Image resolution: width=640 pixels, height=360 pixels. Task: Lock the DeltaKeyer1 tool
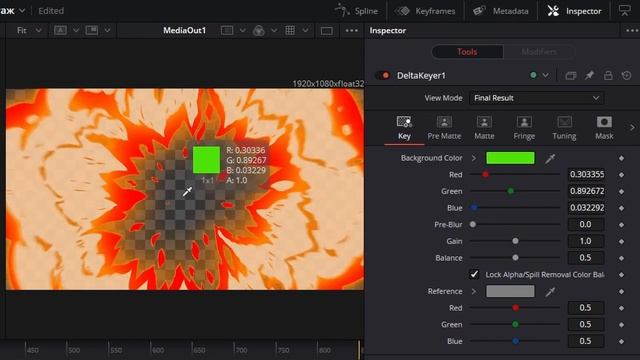pos(608,76)
